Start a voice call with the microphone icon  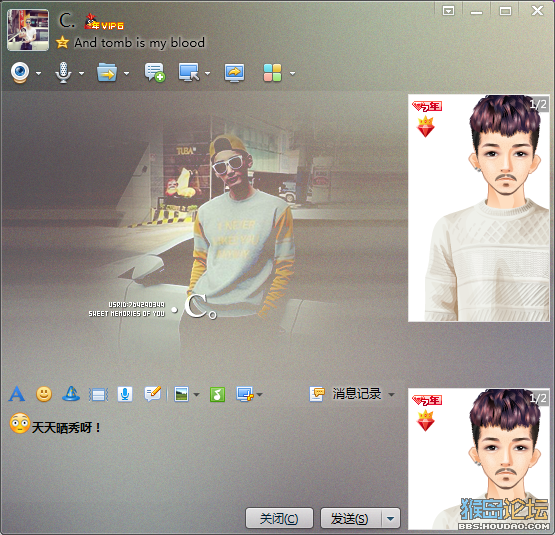coord(63,73)
